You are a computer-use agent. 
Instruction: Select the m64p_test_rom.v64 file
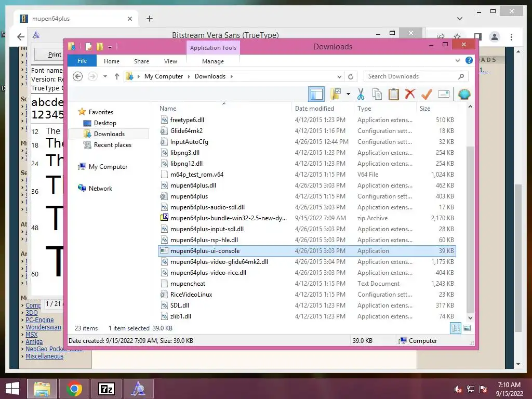(x=307, y=175)
